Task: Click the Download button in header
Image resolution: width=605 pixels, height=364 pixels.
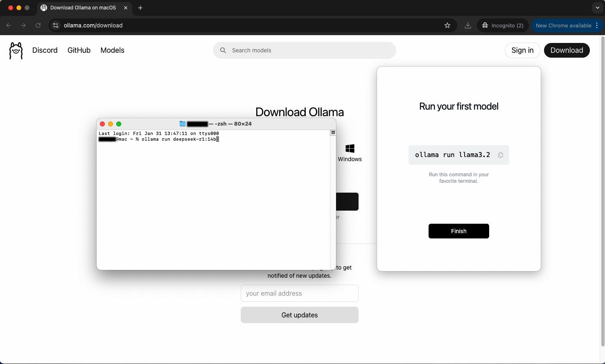Action: [x=567, y=50]
